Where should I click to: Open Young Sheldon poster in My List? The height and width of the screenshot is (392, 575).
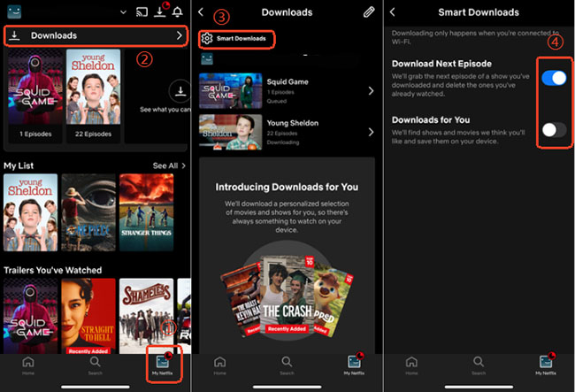pyautogui.click(x=30, y=212)
